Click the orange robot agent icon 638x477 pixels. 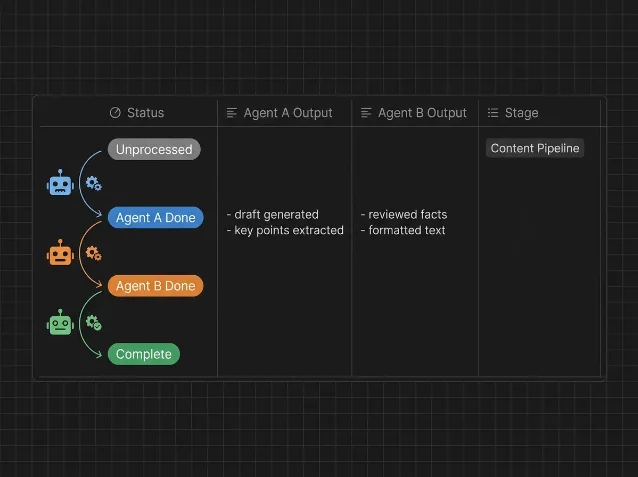[60, 253]
